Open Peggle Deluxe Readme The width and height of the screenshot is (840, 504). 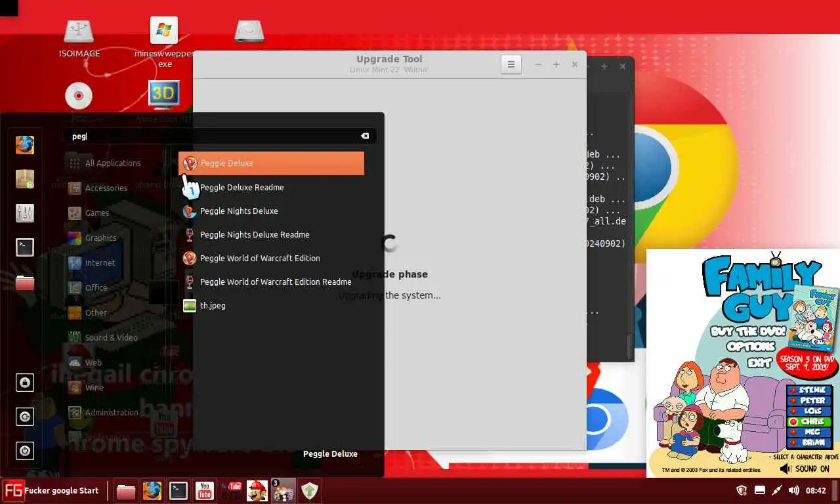click(x=271, y=187)
